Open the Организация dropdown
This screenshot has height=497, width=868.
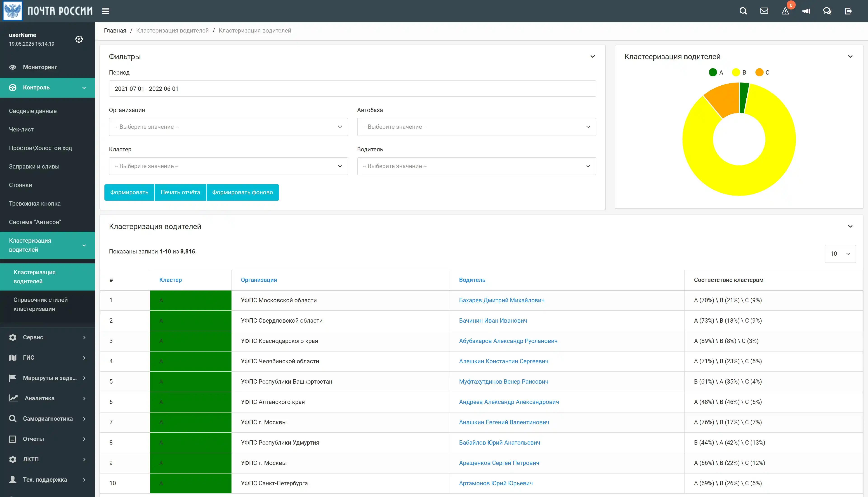coord(228,127)
